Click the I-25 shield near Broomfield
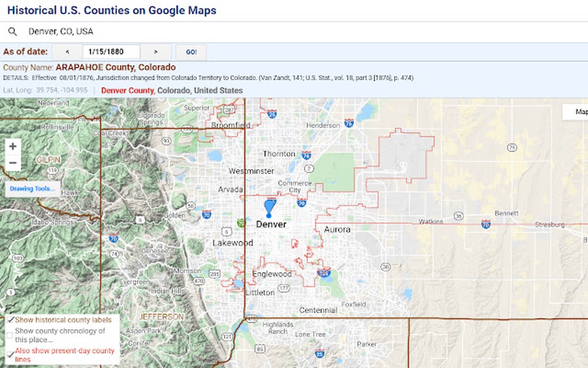This screenshot has width=588, height=368. click(272, 114)
